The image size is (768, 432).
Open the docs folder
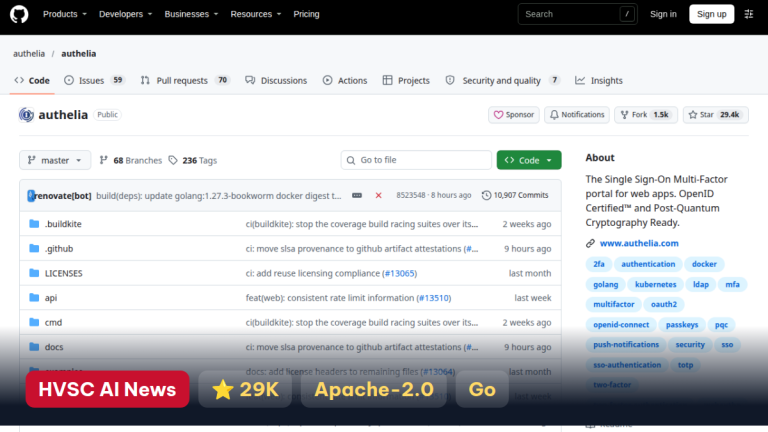coord(54,347)
